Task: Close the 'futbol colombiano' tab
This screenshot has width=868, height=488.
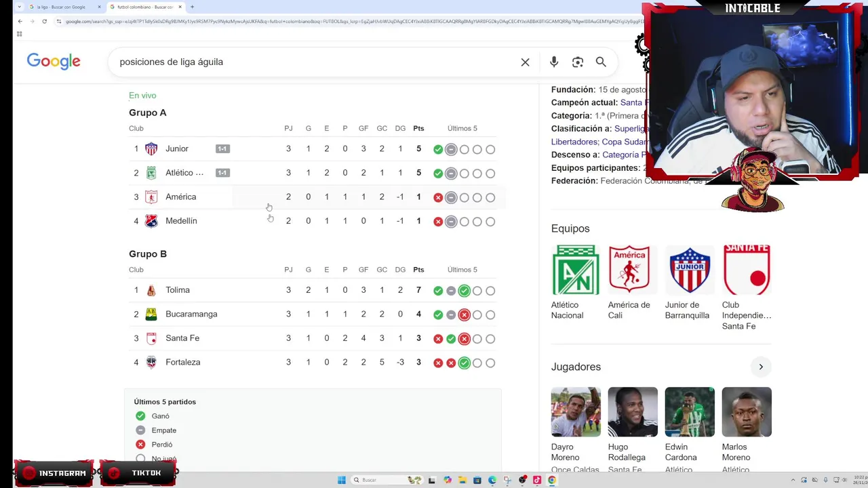Action: click(x=180, y=7)
